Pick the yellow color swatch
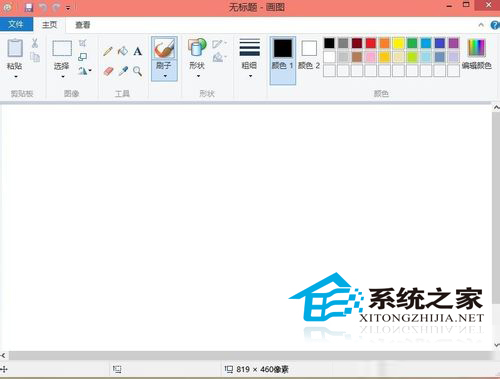500x379 pixels. click(x=398, y=43)
